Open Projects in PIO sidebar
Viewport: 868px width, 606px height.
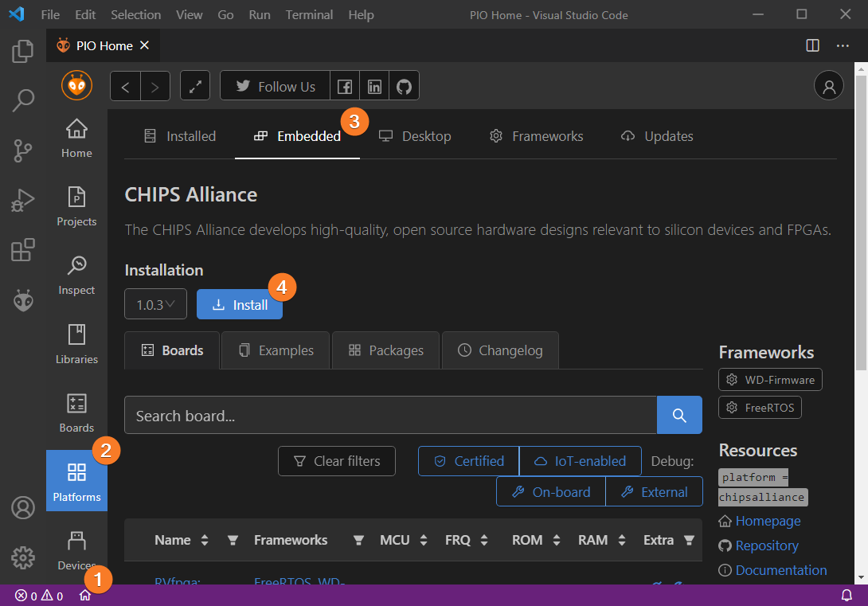[76, 206]
